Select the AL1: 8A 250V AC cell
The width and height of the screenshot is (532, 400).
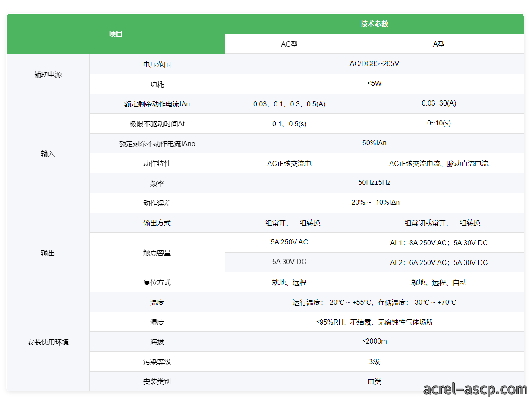pyautogui.click(x=439, y=243)
